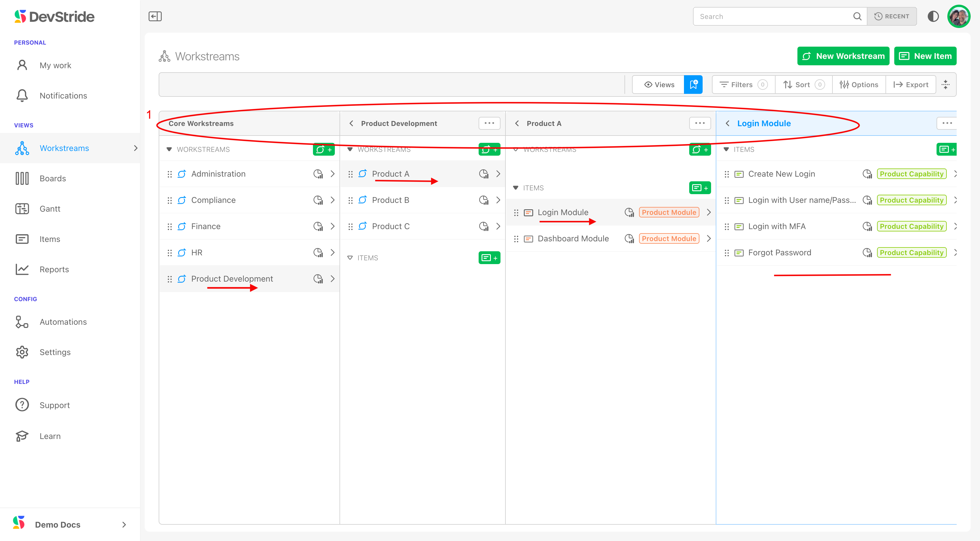Go to Boards view
This screenshot has height=541, width=980.
point(52,178)
